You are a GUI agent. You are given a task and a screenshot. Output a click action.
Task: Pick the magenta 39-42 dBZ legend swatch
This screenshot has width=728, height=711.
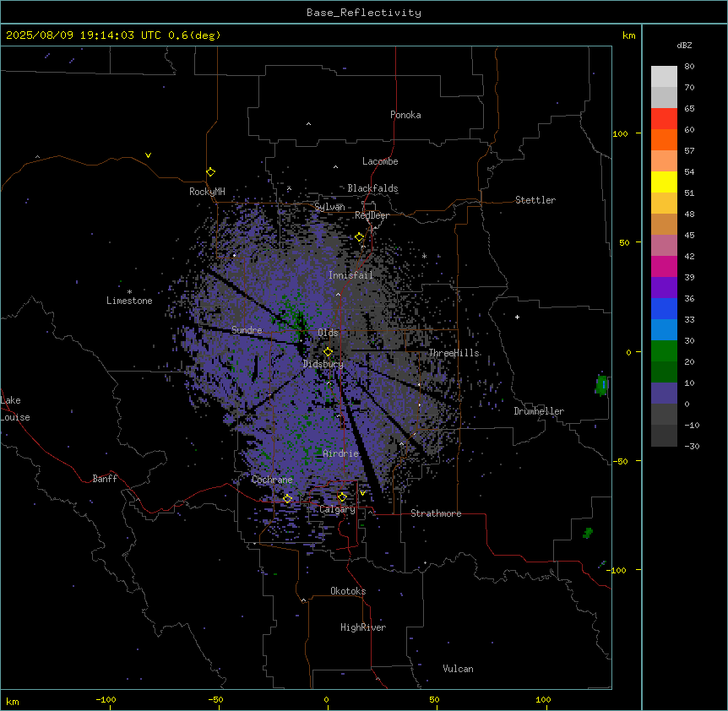click(x=664, y=266)
